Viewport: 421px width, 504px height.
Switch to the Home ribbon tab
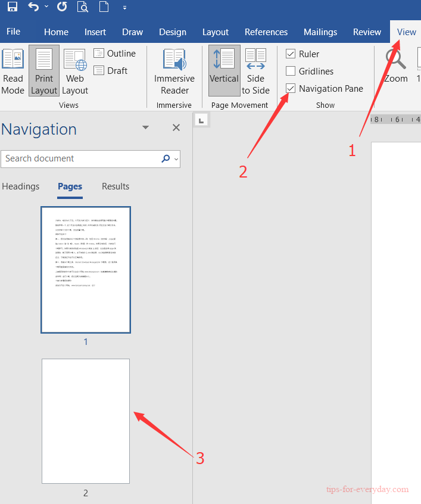click(x=56, y=32)
